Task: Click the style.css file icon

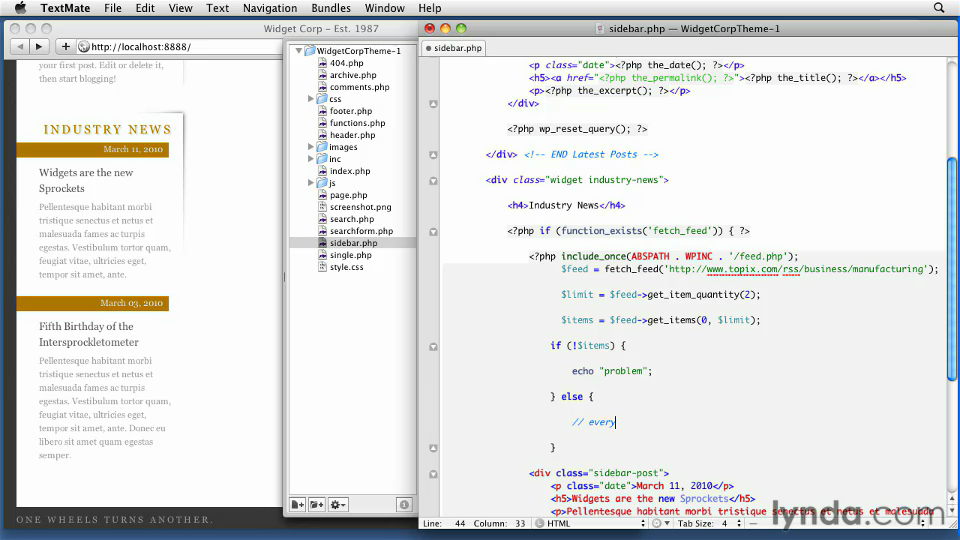Action: pyautogui.click(x=323, y=267)
